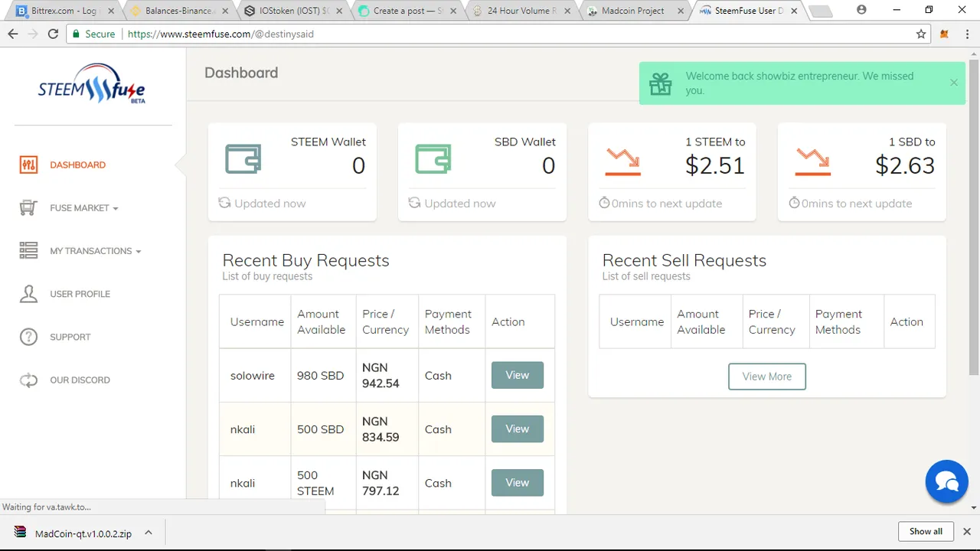Click timer icon under the $2.63 price
The height and width of the screenshot is (551, 980).
click(x=794, y=203)
